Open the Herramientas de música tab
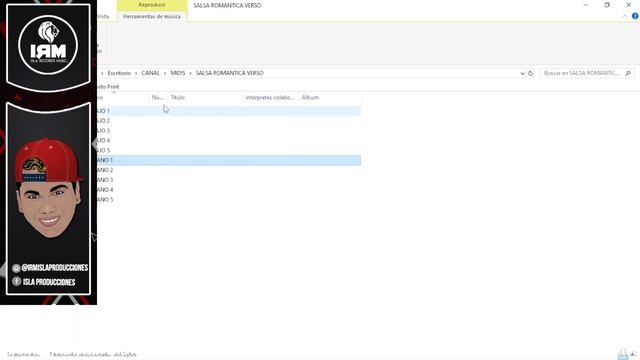The image size is (640, 360). point(152,16)
